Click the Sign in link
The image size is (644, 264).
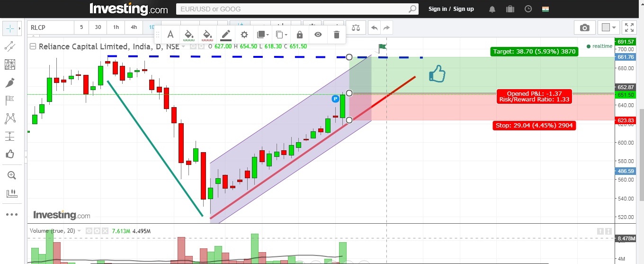click(x=438, y=9)
